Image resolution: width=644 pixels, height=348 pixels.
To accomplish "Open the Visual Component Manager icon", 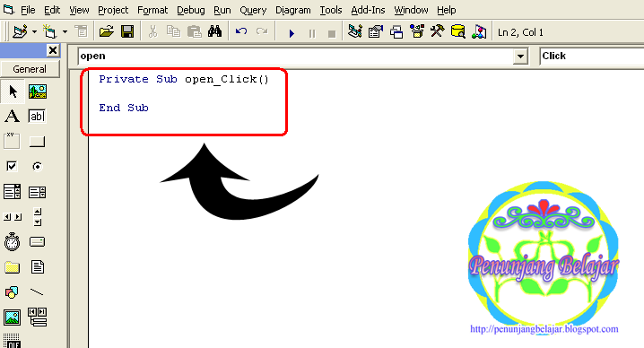I will (x=479, y=31).
